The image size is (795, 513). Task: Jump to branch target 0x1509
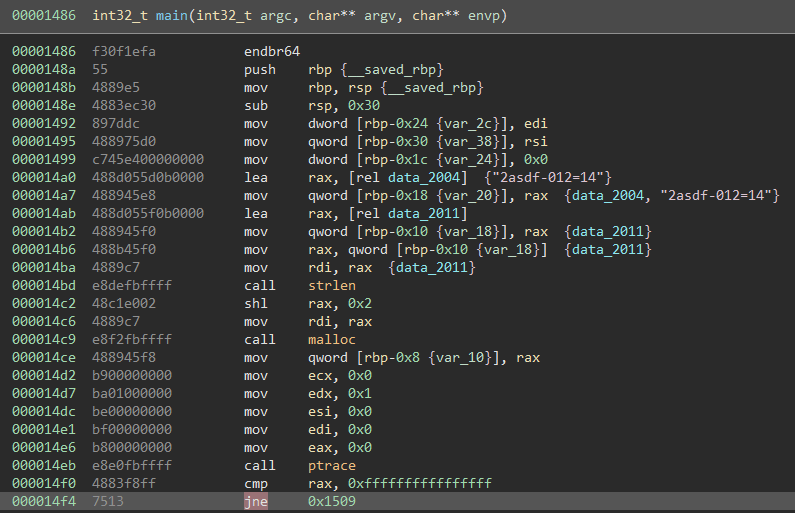(x=332, y=501)
